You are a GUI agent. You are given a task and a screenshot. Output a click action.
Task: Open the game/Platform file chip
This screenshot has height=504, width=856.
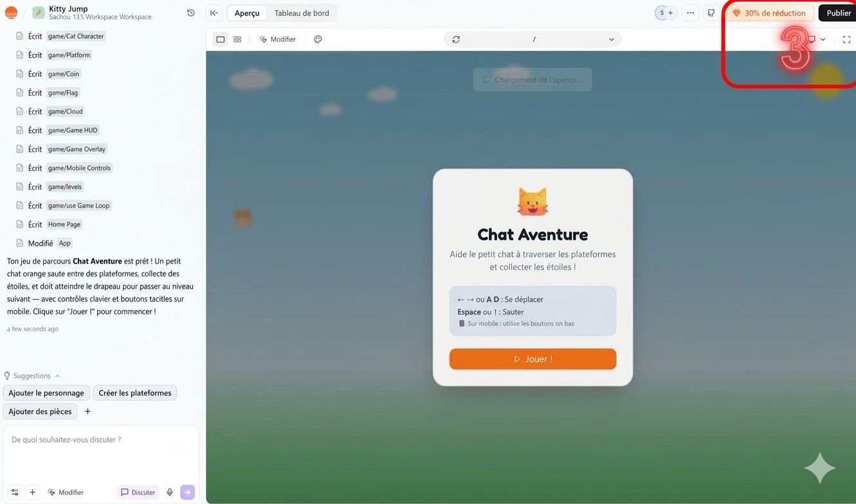(x=69, y=55)
